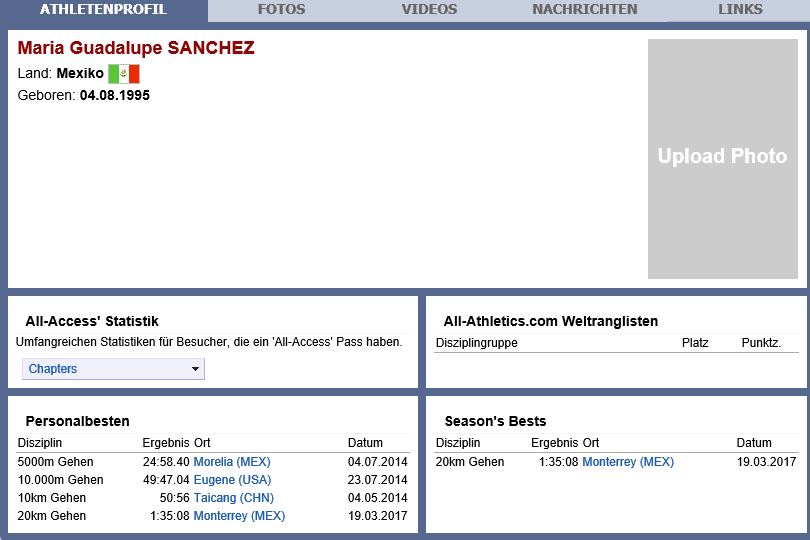The width and height of the screenshot is (810, 540).
Task: Open the Links tab
Action: [x=740, y=9]
